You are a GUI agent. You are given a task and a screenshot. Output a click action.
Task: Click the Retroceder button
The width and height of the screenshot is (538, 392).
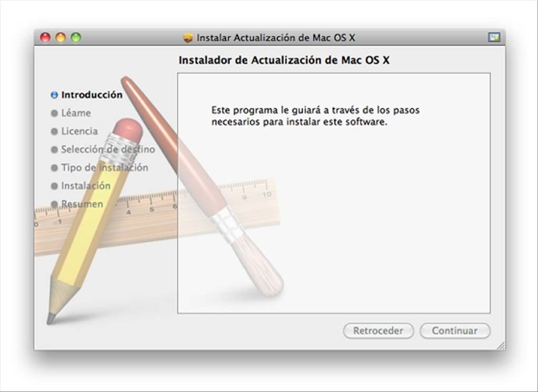point(378,331)
